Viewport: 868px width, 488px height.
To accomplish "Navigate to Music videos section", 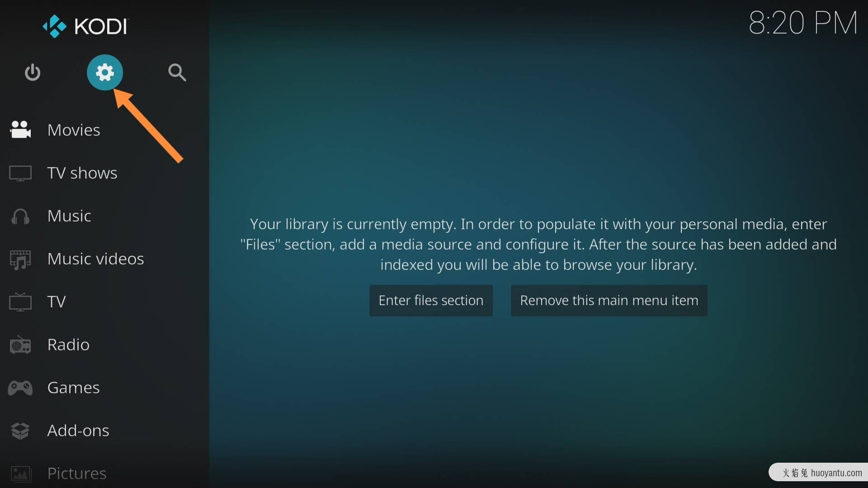I will (95, 258).
